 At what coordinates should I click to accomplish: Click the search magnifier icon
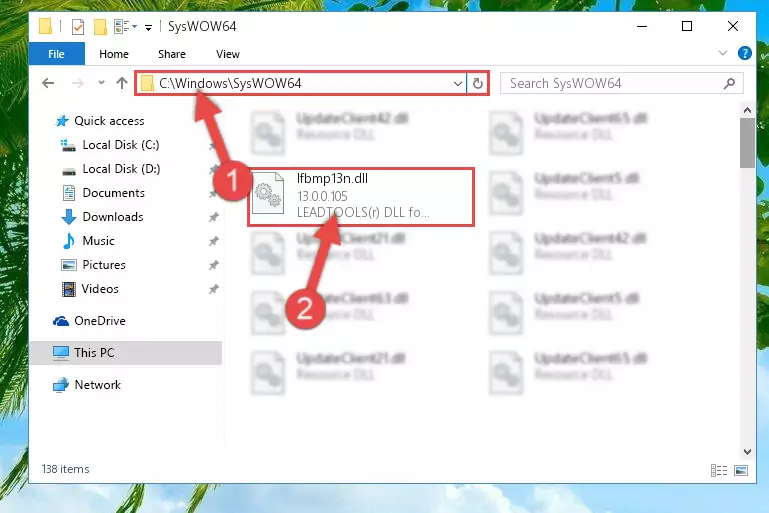click(729, 83)
